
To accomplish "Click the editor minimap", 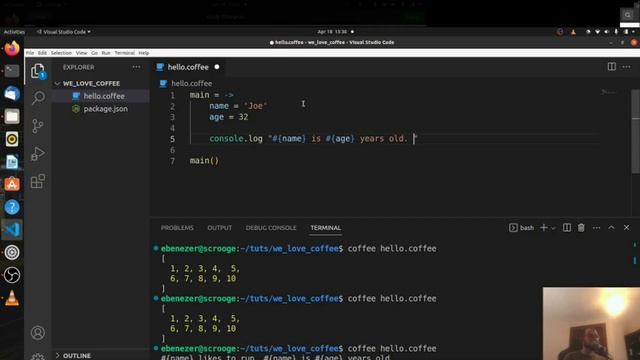I will (x=609, y=93).
